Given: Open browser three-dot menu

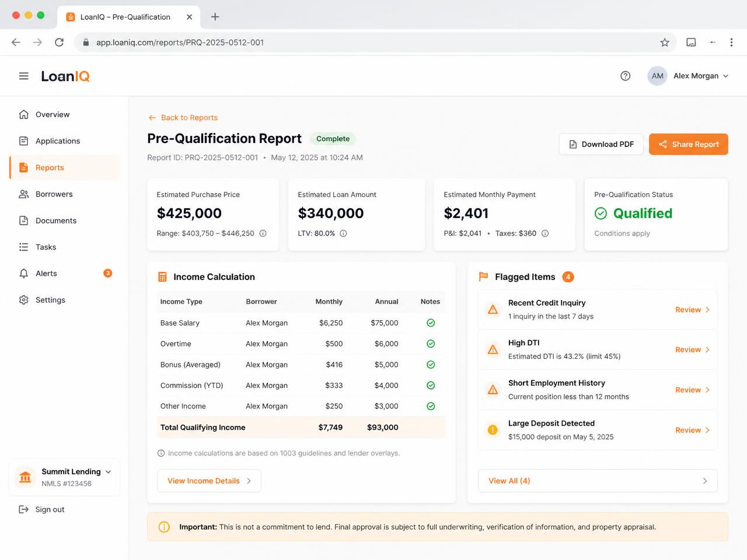Looking at the screenshot, I should click(731, 43).
